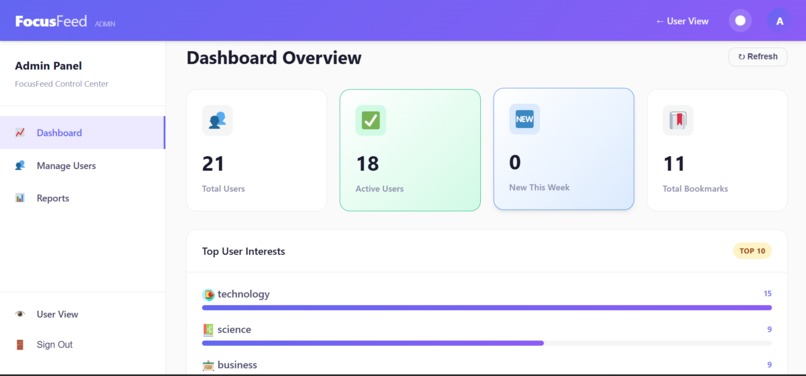Image resolution: width=806 pixels, height=376 pixels.
Task: Click the Dashboard chart icon
Action: click(20, 133)
